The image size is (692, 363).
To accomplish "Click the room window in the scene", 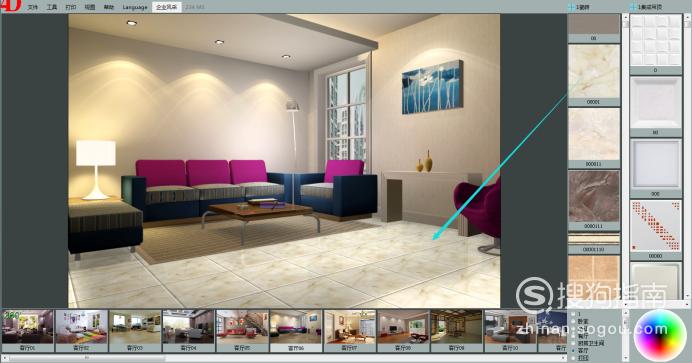I will coord(346,117).
